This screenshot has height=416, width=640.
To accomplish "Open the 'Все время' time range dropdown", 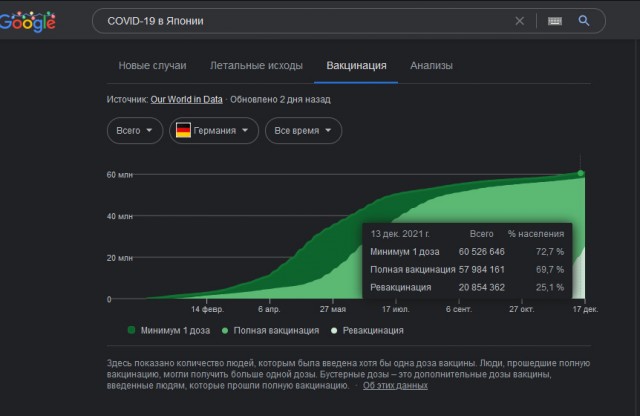I will coord(303,131).
